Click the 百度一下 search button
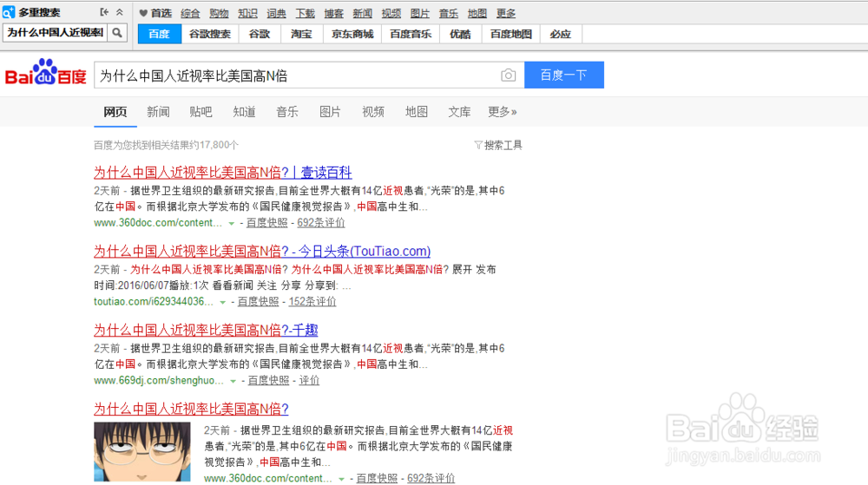Viewport: 868px width, 485px height. coord(564,75)
